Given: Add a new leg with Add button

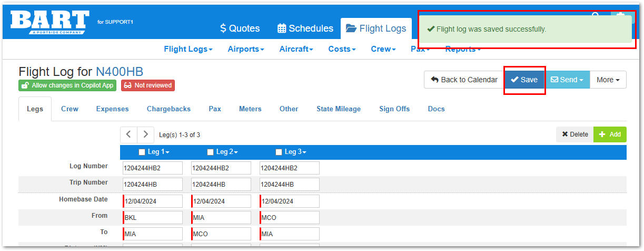Looking at the screenshot, I should coord(610,134).
